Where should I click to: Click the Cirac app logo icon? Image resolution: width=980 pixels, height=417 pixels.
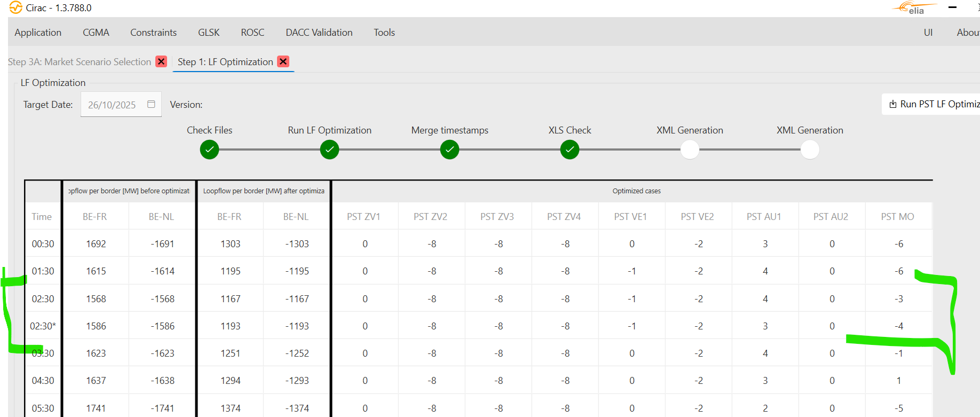[x=15, y=7]
